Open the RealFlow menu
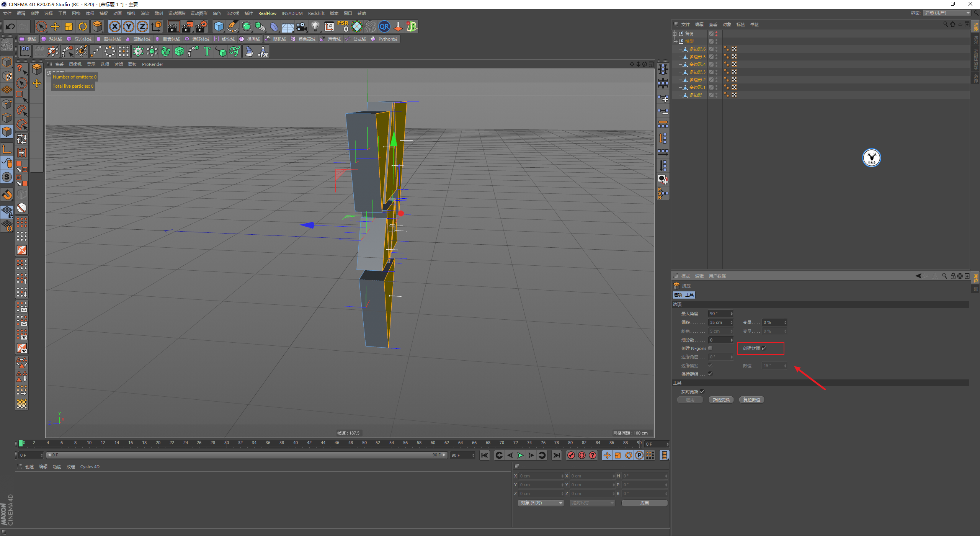 tap(267, 13)
